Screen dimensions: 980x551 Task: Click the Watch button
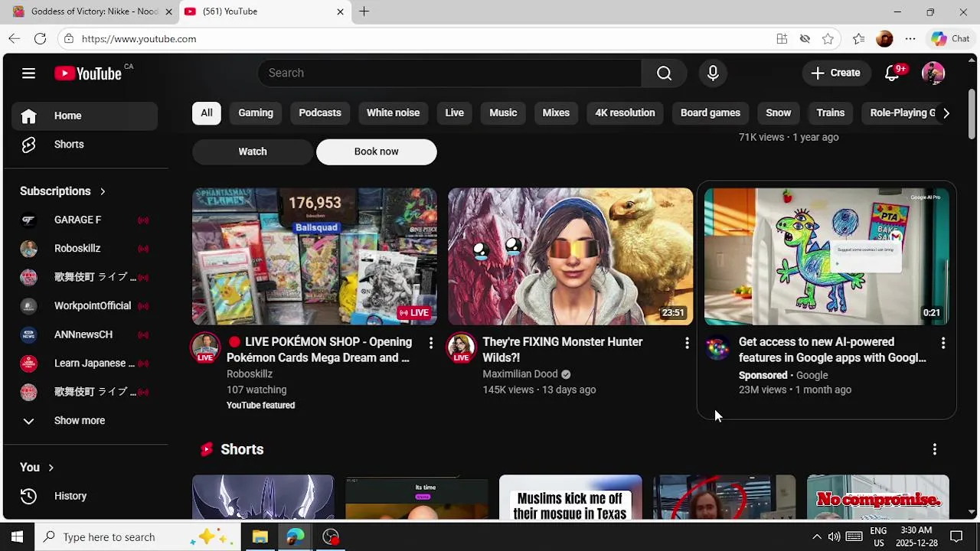click(253, 152)
